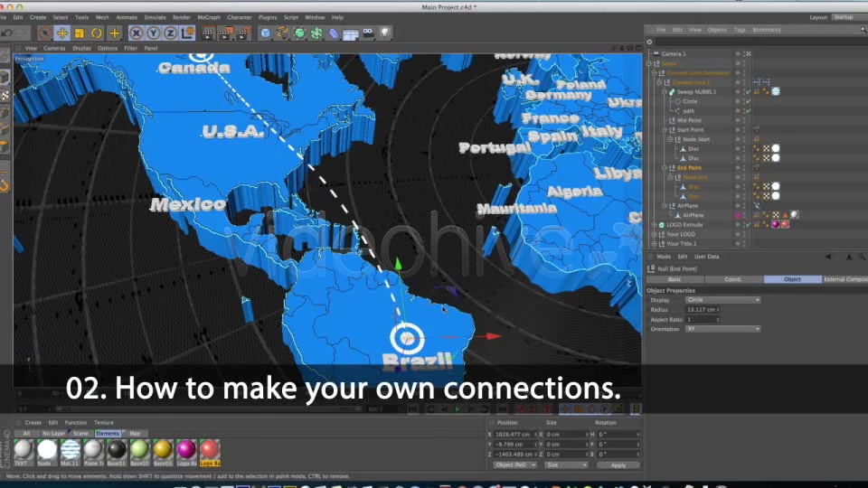Activate the Rotate tool
This screenshot has height=488, width=868.
(x=97, y=33)
